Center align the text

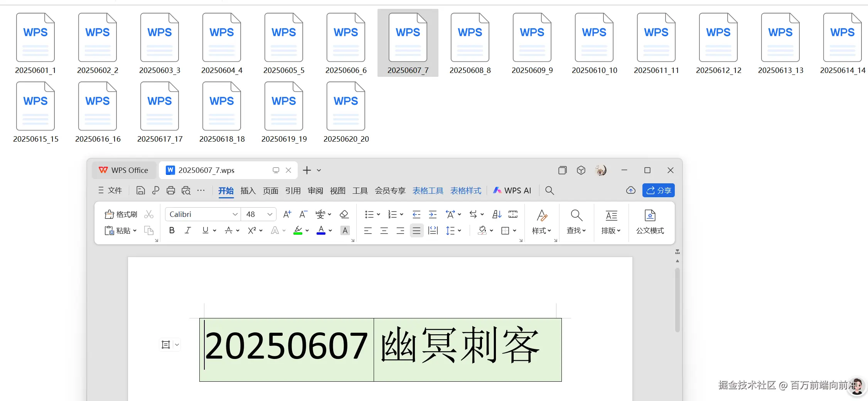click(384, 231)
